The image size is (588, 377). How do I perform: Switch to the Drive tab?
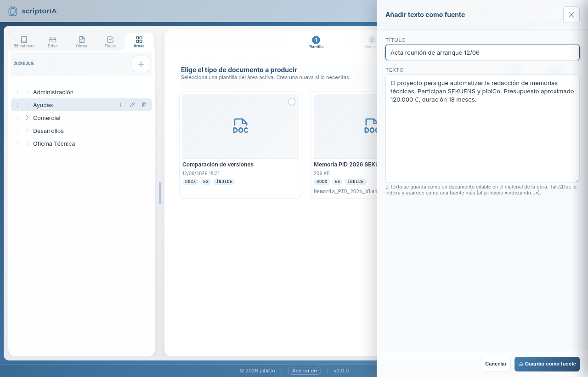pyautogui.click(x=53, y=42)
